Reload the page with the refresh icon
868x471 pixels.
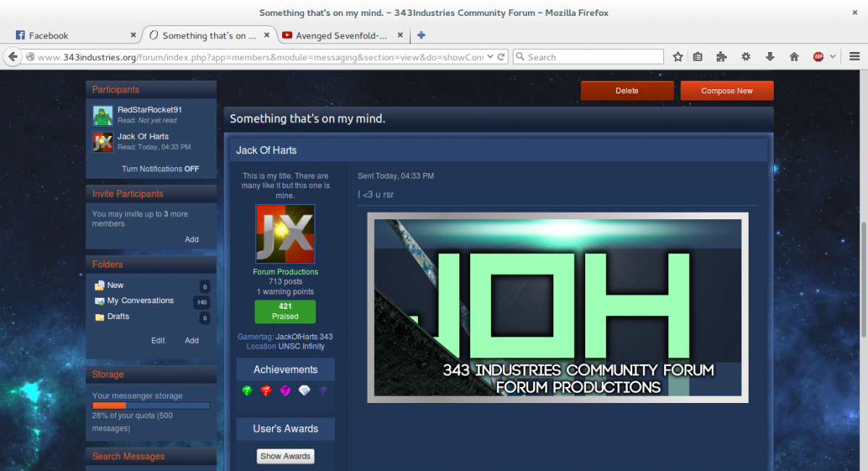pyautogui.click(x=501, y=56)
